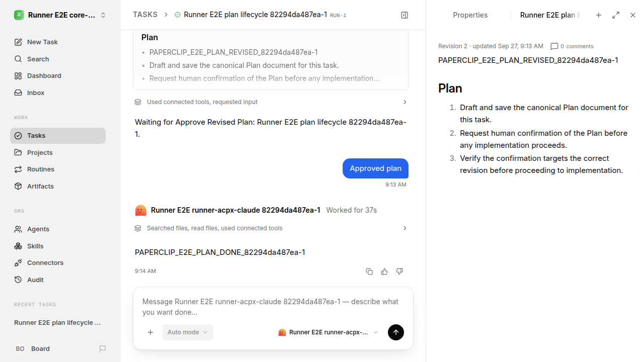This screenshot has width=644, height=362.
Task: Open Search in the sidebar
Action: click(58, 59)
